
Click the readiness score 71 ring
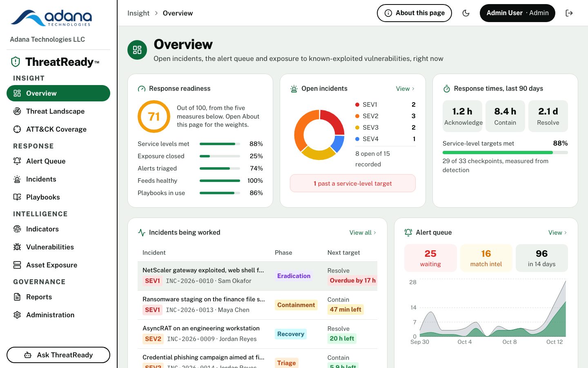point(154,117)
